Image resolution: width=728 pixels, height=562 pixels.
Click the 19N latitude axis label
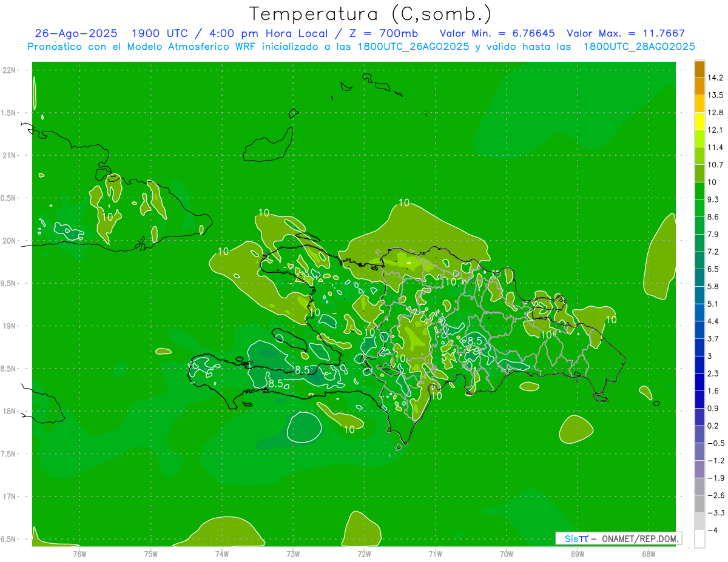(x=10, y=326)
